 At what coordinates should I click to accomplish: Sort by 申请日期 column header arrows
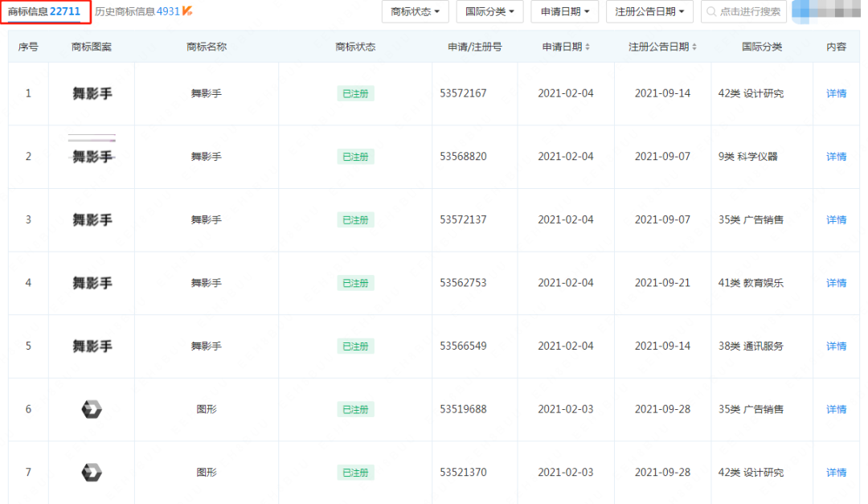click(x=588, y=47)
